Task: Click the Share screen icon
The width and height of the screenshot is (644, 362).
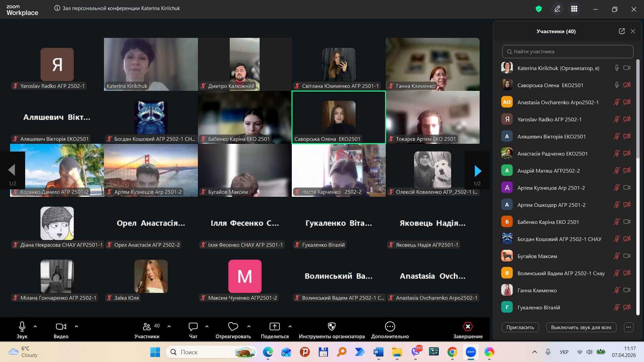Action: (x=274, y=326)
